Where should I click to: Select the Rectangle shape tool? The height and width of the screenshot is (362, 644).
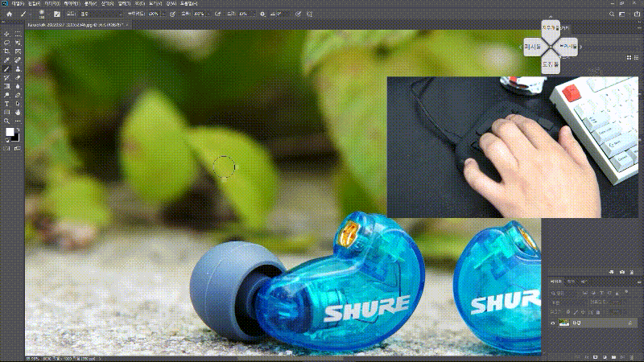pos(6,113)
